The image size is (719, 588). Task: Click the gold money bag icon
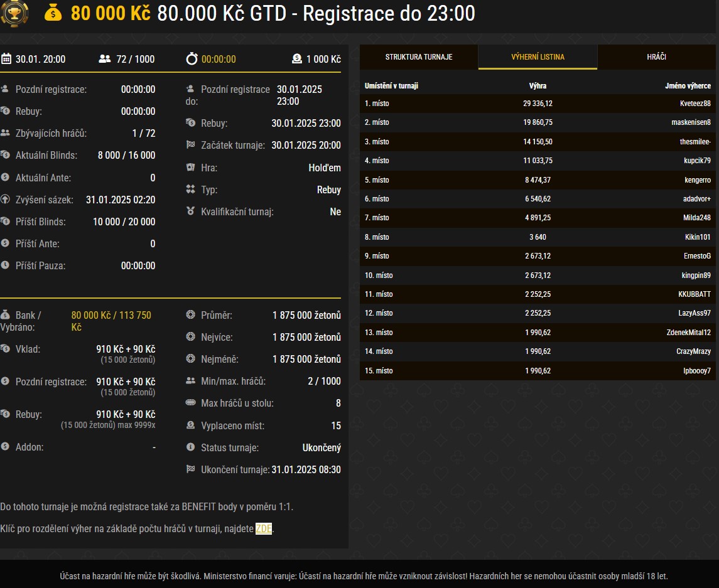53,13
